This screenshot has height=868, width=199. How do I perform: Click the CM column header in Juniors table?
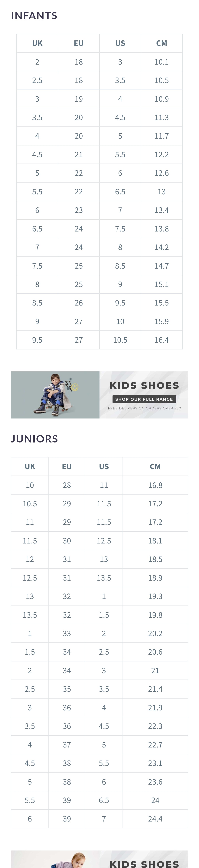click(x=155, y=466)
